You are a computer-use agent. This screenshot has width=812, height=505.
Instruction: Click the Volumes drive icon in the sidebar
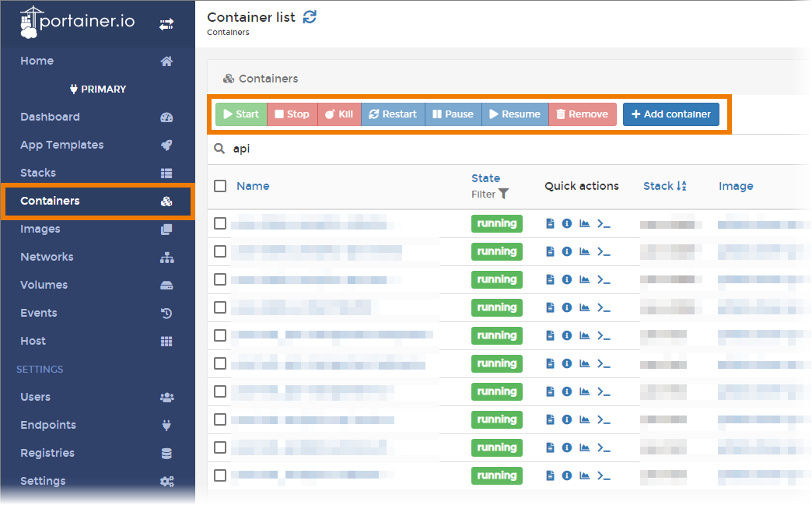[166, 285]
